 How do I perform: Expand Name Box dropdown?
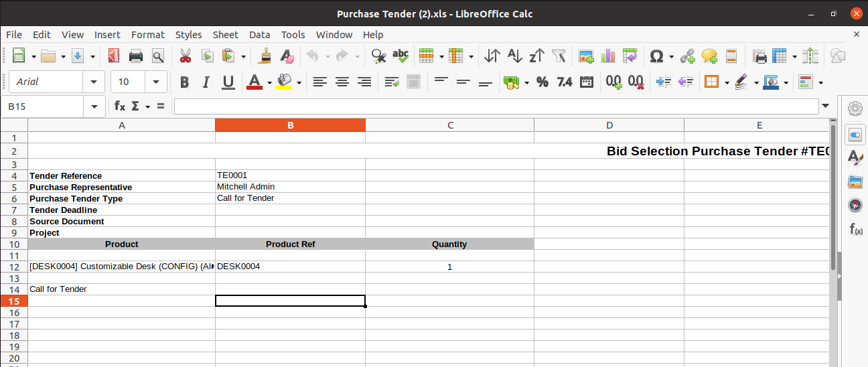click(93, 106)
